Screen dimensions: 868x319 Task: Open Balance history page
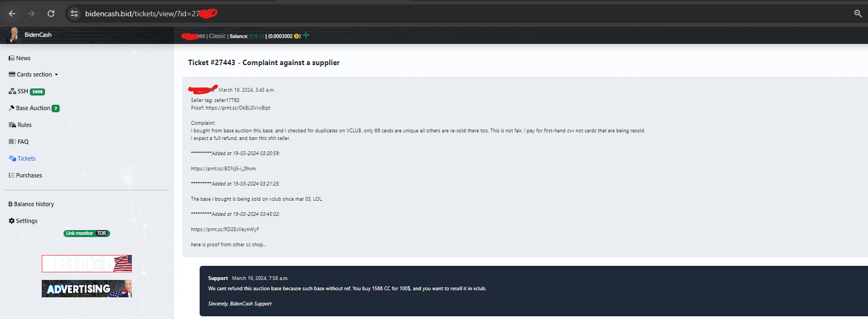[x=31, y=204]
